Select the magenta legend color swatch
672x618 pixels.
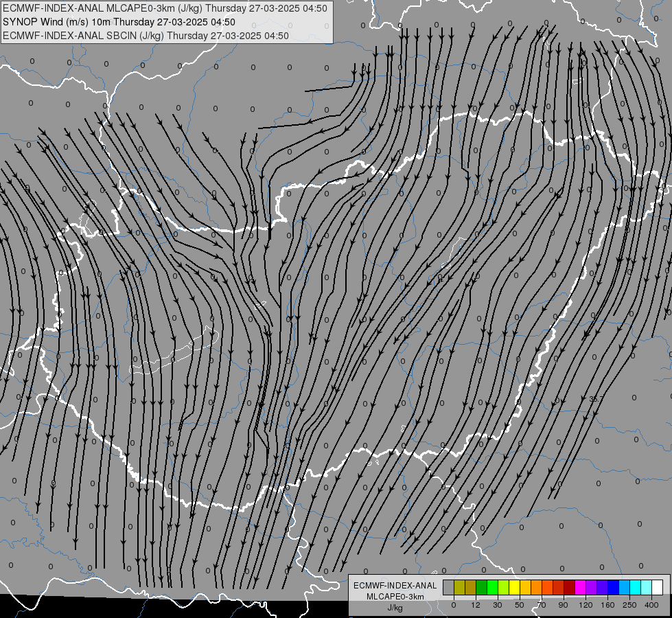[580, 587]
